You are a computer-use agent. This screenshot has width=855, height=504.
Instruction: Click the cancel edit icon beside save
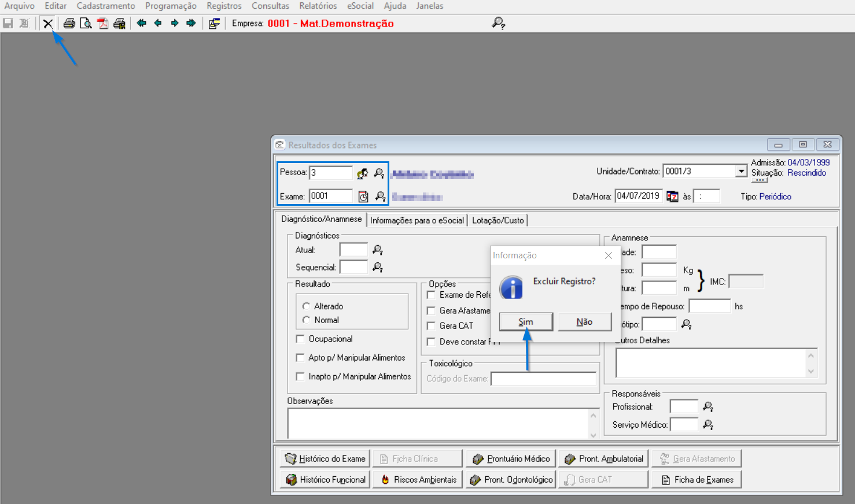point(24,23)
